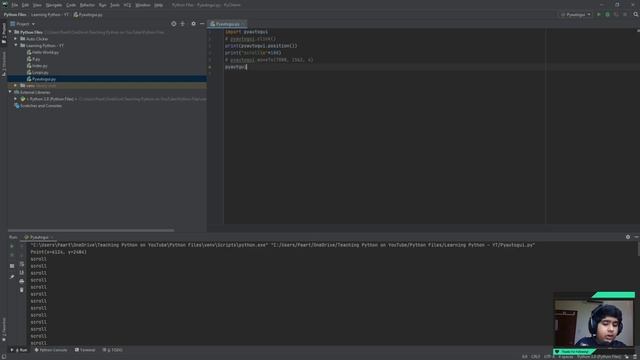
Task: Open Run panel settings gear
Action: [628, 237]
